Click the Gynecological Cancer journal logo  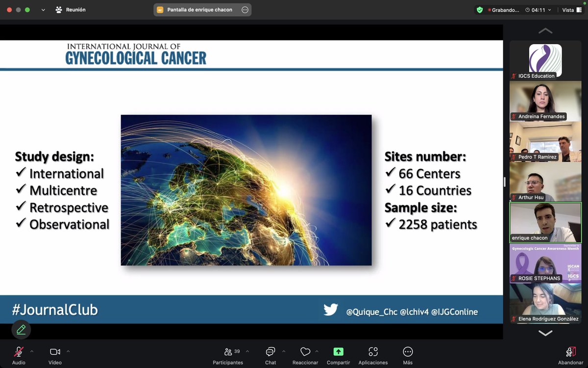point(136,54)
